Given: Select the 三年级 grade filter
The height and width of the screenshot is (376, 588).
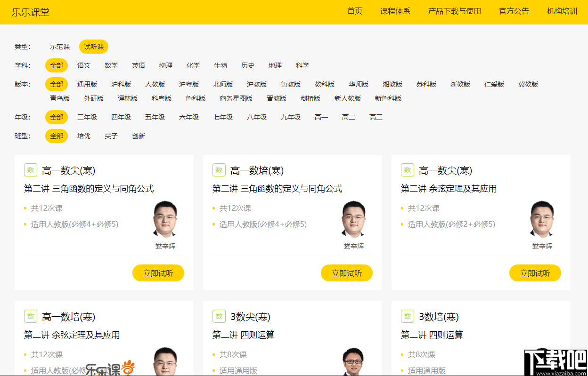Looking at the screenshot, I should pos(87,117).
